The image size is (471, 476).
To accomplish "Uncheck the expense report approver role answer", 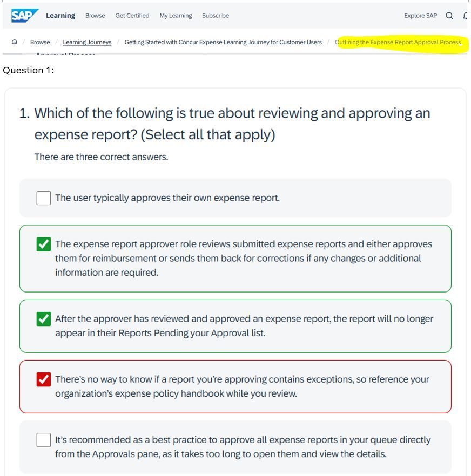I will pyautogui.click(x=43, y=244).
